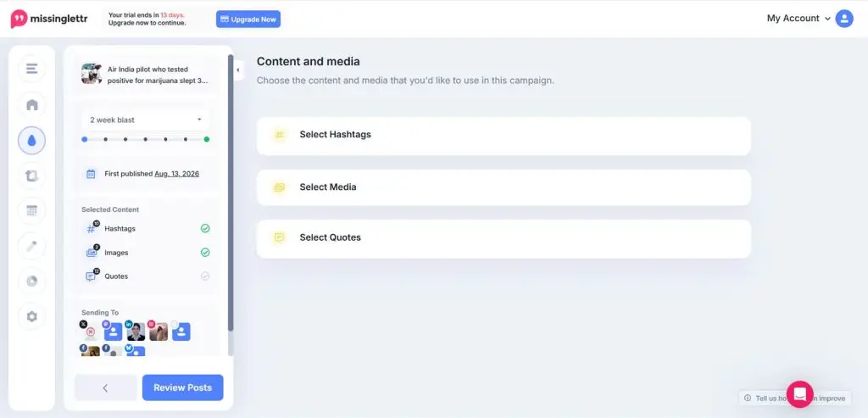Open the 2 week blast dropdown
This screenshot has height=418, width=868.
pyautogui.click(x=146, y=120)
